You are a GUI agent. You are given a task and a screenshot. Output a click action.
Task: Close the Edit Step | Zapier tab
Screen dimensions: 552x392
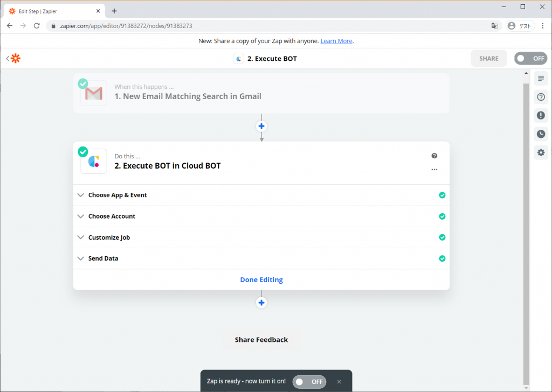98,11
